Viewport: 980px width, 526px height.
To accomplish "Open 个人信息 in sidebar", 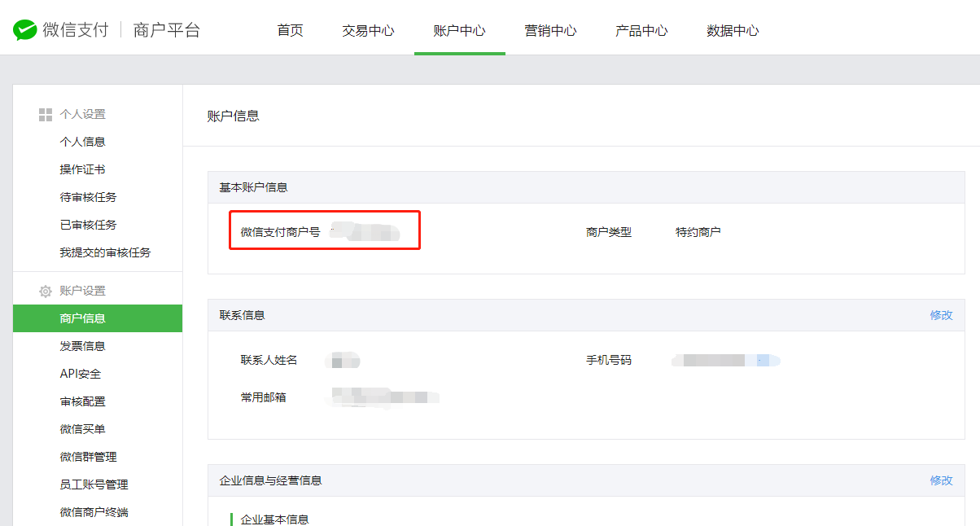I will [x=82, y=142].
